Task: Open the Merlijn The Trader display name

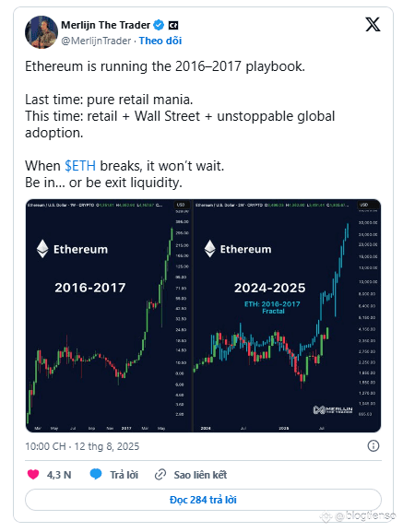Action: coord(105,25)
